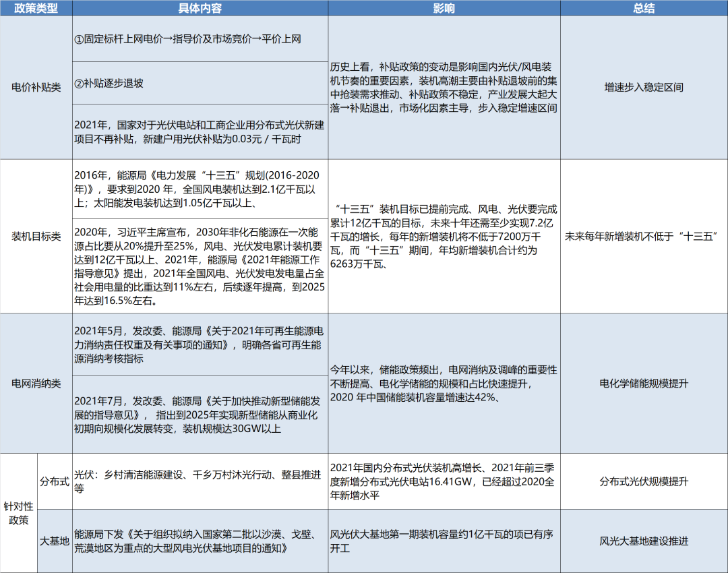This screenshot has width=728, height=573.
Task: Click the 分布式光伏规模提升 summary cell
Action: (644, 481)
